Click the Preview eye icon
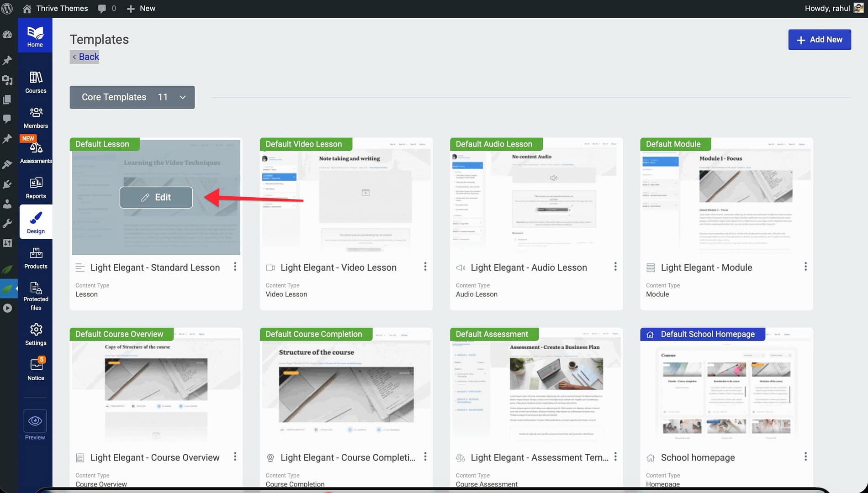Viewport: 868px width, 493px height. 35,421
